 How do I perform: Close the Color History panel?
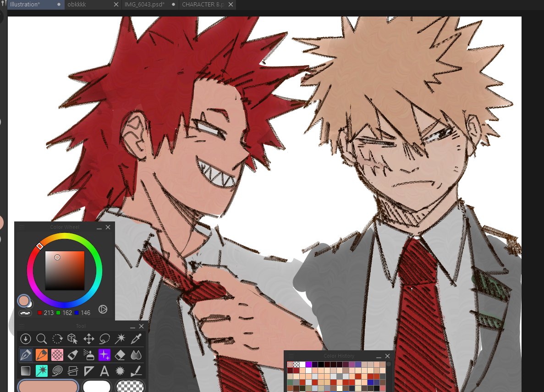point(388,356)
